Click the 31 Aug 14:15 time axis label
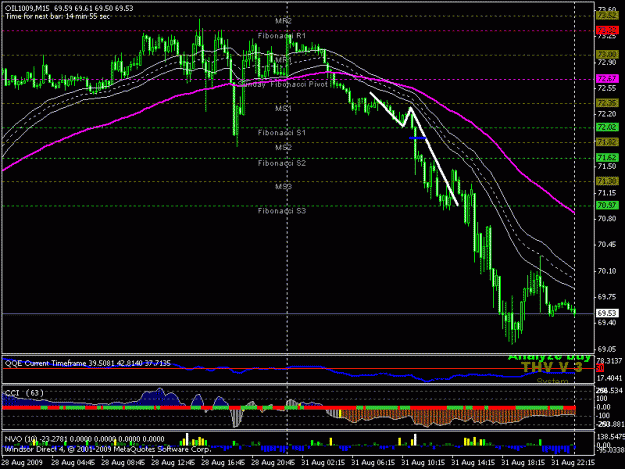This screenshot has width=625, height=469. coord(473,463)
